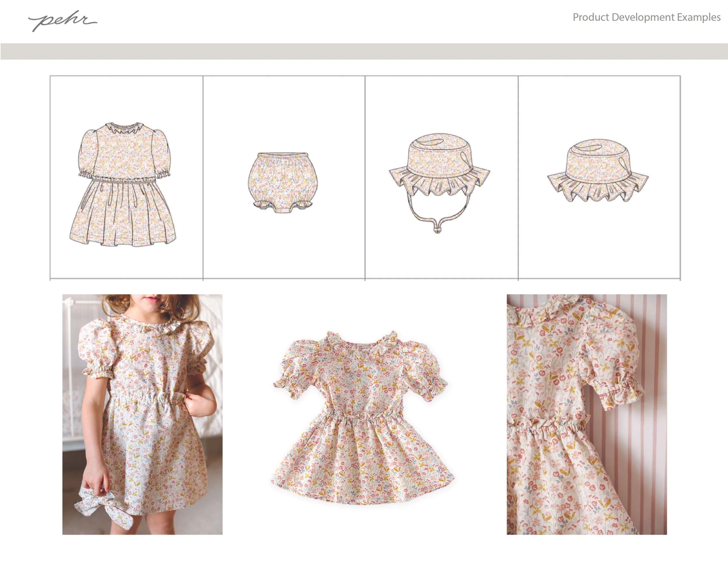
Task: Click the elastic waistband of bloomers sketch
Action: [283, 156]
